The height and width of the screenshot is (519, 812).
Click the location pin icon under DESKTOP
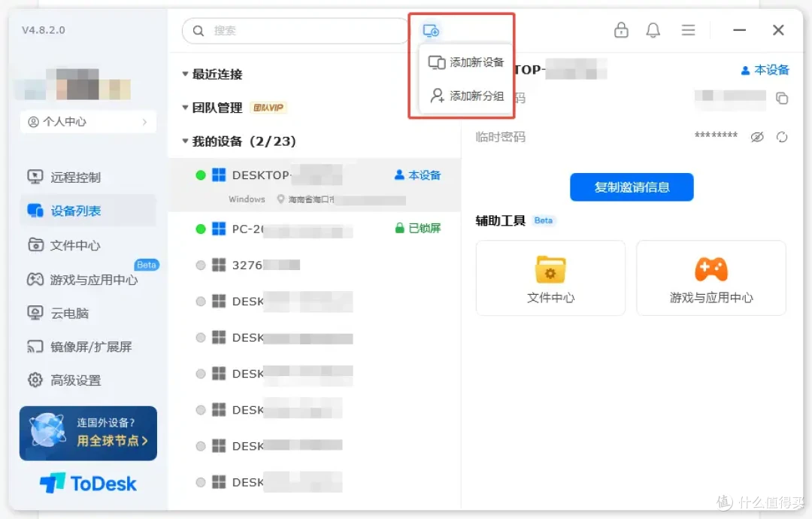point(280,199)
